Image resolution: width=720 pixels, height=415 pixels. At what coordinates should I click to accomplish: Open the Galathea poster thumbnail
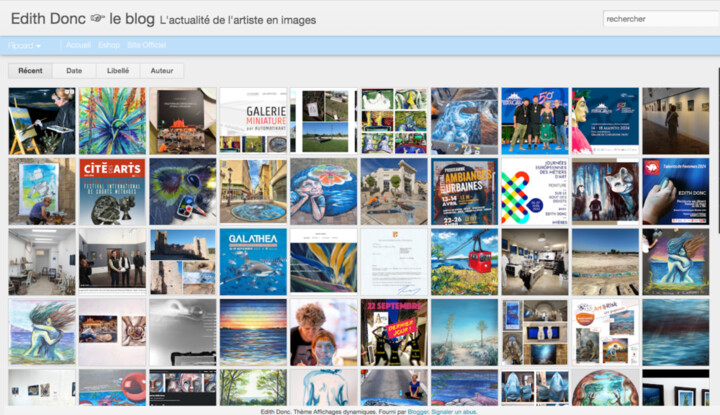252,261
